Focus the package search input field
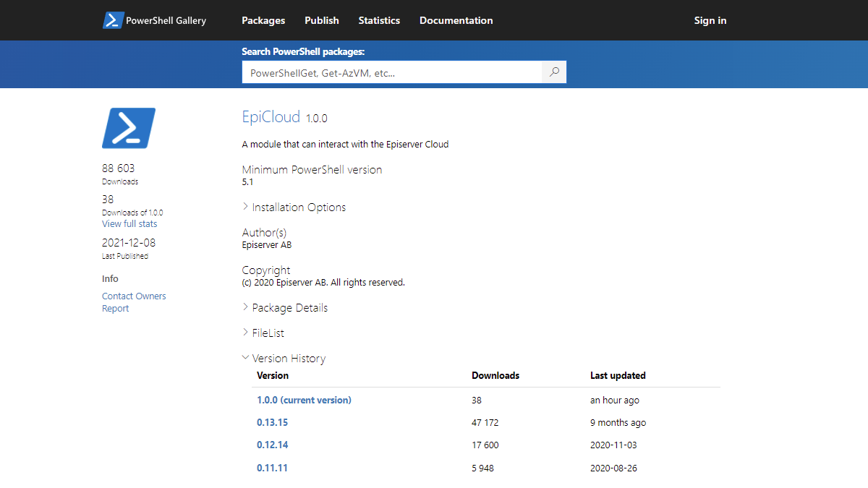 tap(391, 72)
